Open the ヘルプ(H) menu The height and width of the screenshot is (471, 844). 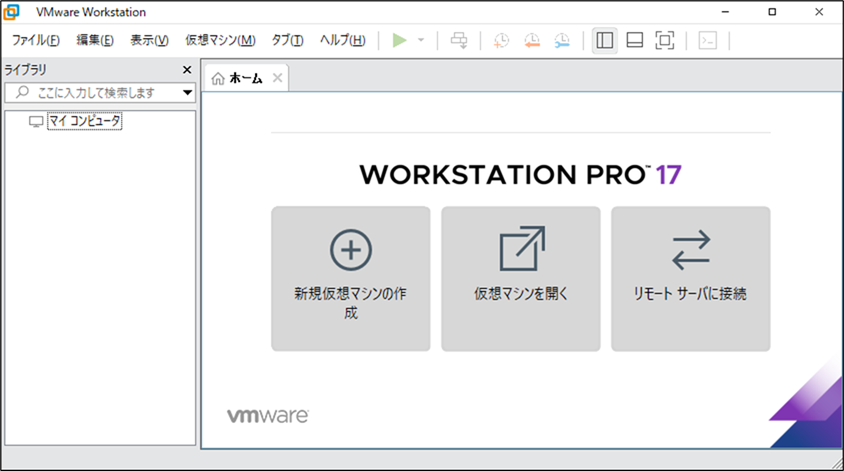342,40
